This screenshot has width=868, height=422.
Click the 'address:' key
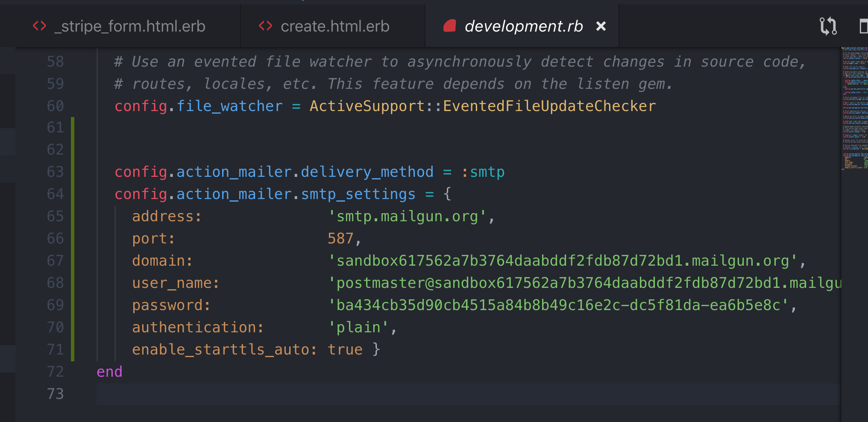point(167,217)
